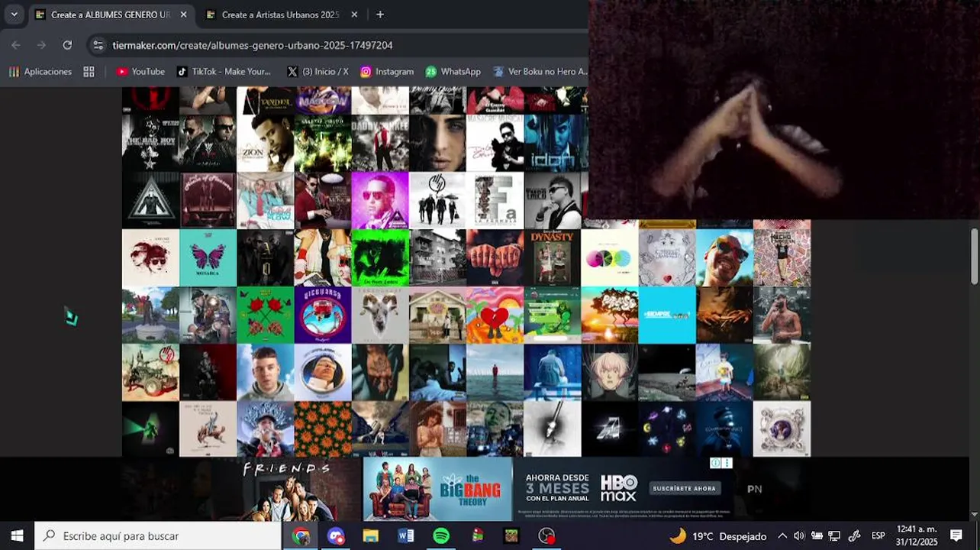Screen dimensions: 980x550
Task: Click the SUSCRÍBETE AHORA button in HBO Max ad
Action: [685, 488]
